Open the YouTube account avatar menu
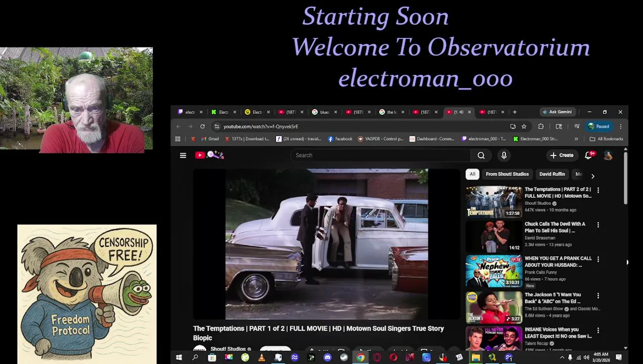This screenshot has height=364, width=643. pos(608,155)
